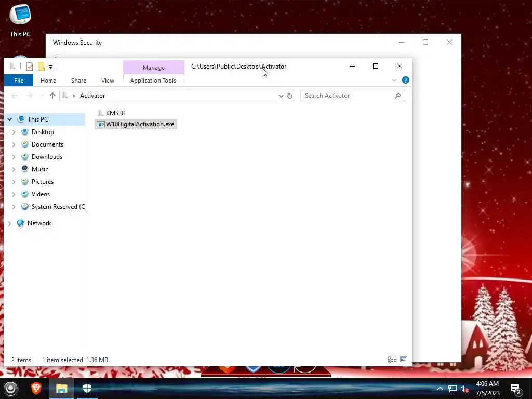Screen dimensions: 532x399
Task: Click the search magnifier icon
Action: click(x=397, y=96)
